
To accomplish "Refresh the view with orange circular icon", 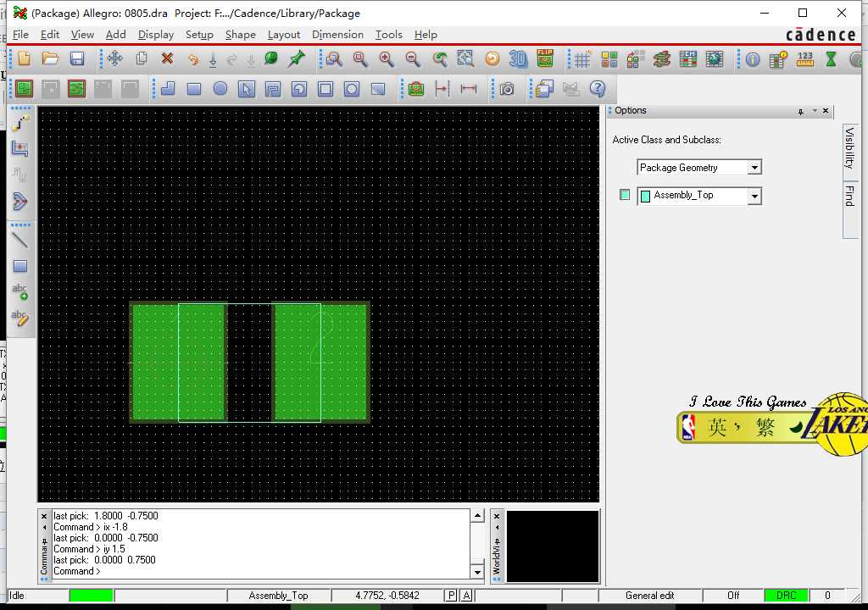I will 492,58.
